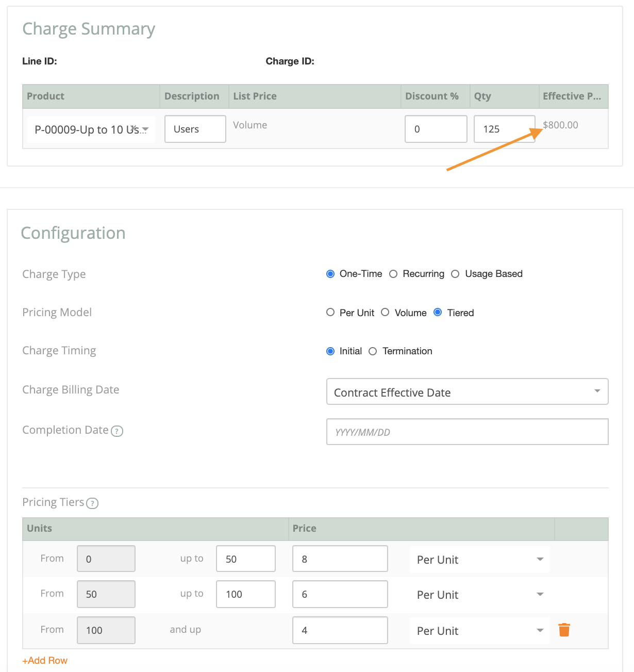Open Per Unit dropdown for the 100 and up tier
Image resolution: width=634 pixels, height=672 pixels.
pos(480,631)
